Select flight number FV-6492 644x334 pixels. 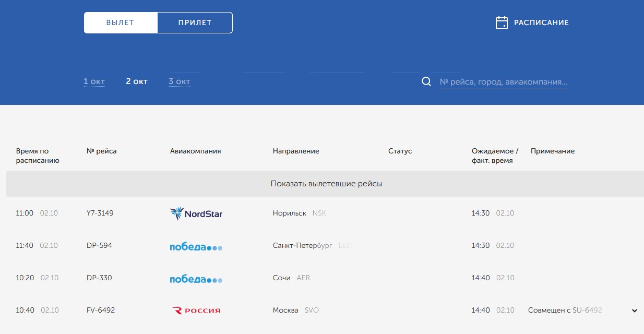click(x=101, y=310)
